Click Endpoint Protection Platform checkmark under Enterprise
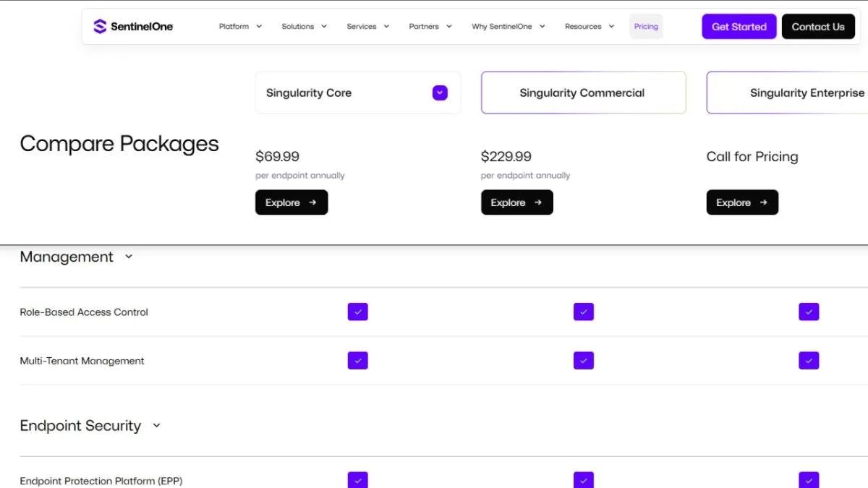Viewport: 868px width, 488px height. (809, 480)
